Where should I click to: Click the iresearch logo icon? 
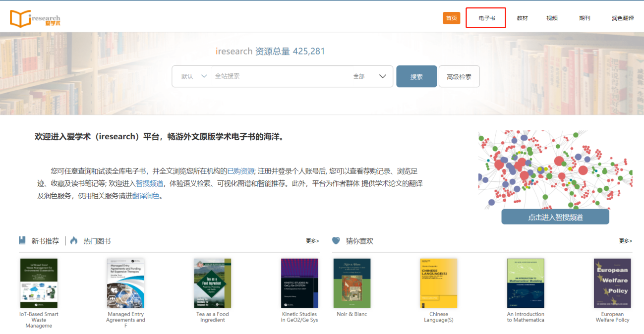[20, 19]
